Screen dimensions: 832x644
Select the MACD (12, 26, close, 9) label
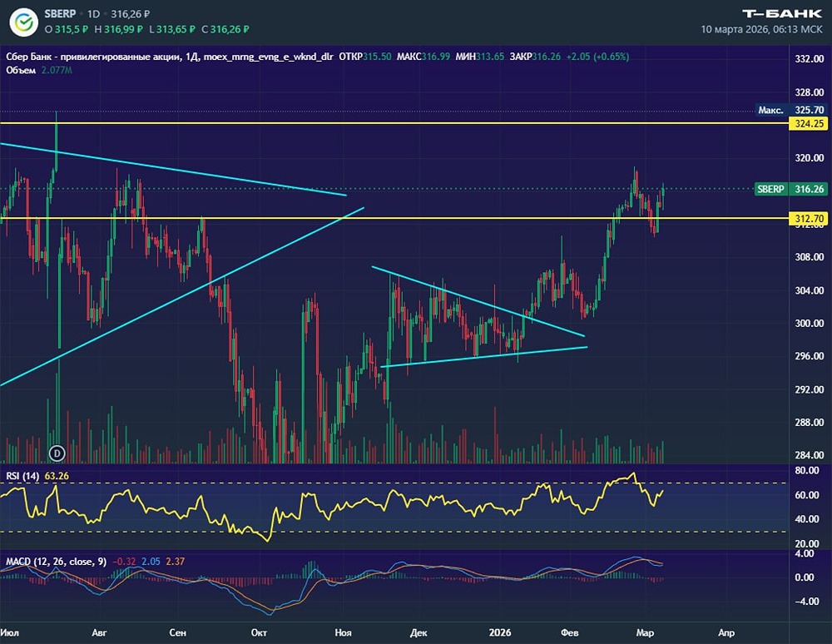[57, 562]
